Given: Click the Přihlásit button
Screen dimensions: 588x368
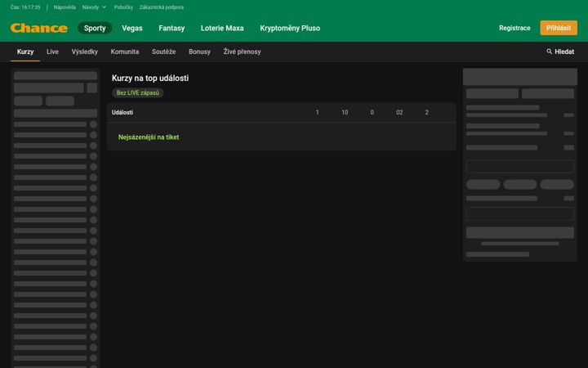Looking at the screenshot, I should coord(559,28).
